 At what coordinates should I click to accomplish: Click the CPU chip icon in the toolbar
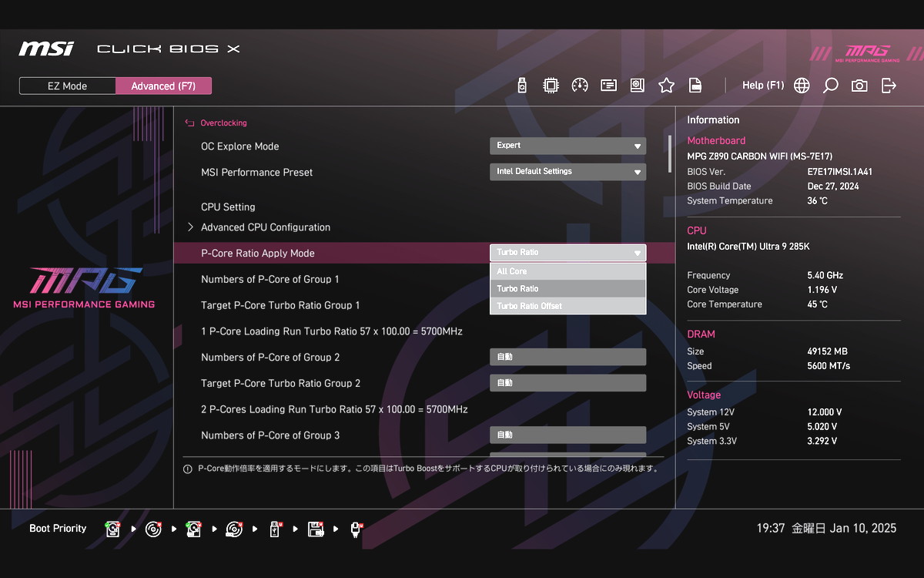point(551,86)
